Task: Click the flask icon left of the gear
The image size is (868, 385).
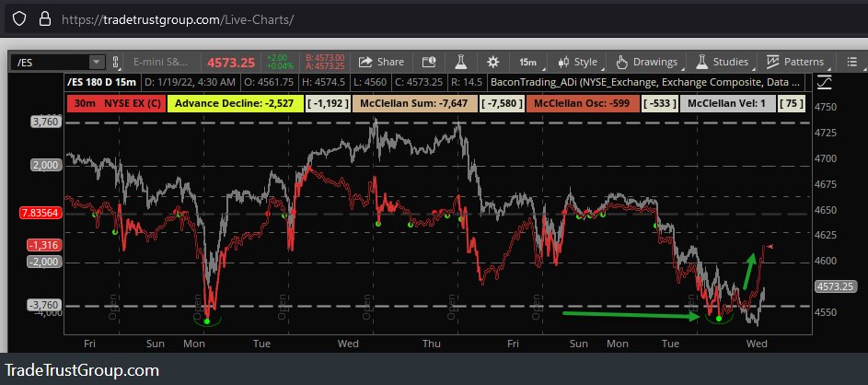Action: [461, 62]
